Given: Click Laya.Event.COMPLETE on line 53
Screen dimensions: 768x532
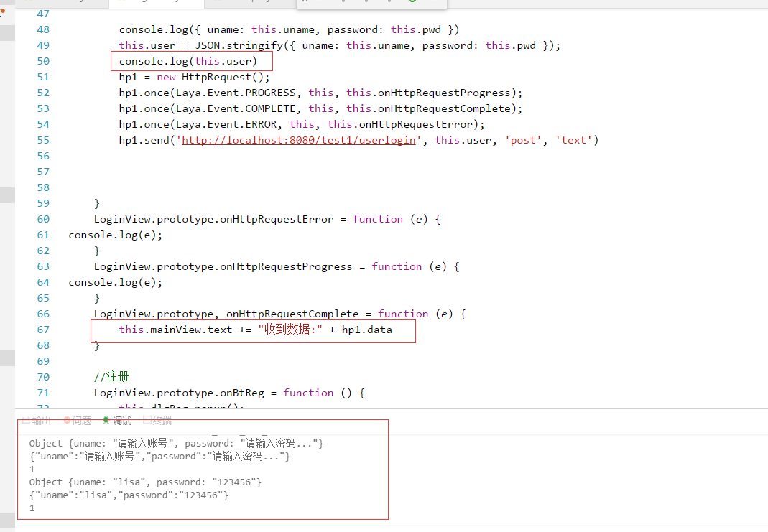Looking at the screenshot, I should pos(235,108).
